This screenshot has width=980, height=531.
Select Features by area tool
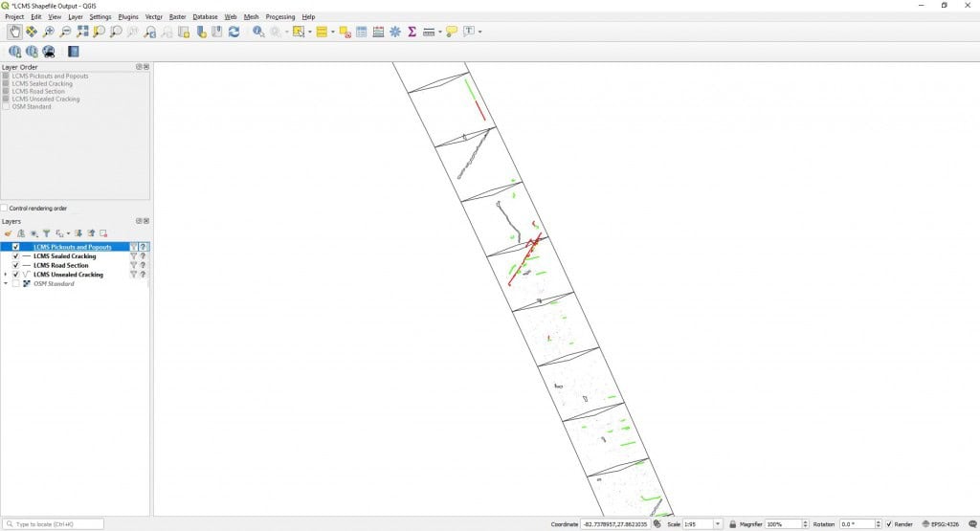pyautogui.click(x=299, y=32)
